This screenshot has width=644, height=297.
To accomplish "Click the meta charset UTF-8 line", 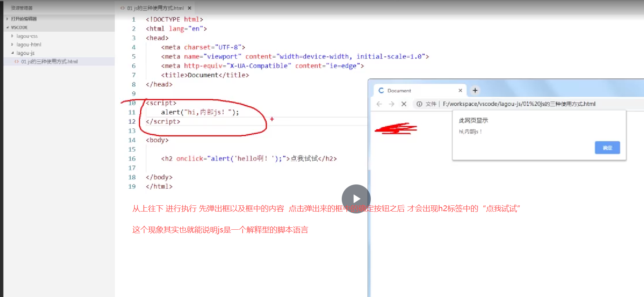I will [x=203, y=47].
